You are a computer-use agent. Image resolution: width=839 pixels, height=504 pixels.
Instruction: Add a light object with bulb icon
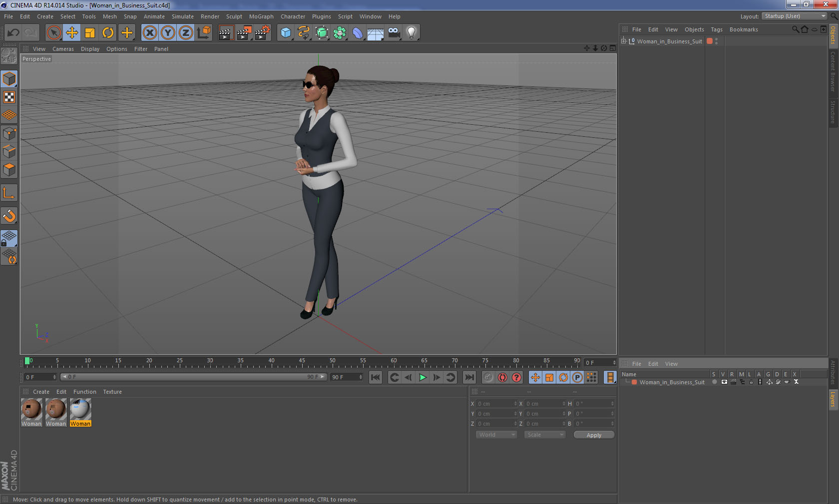pyautogui.click(x=411, y=33)
